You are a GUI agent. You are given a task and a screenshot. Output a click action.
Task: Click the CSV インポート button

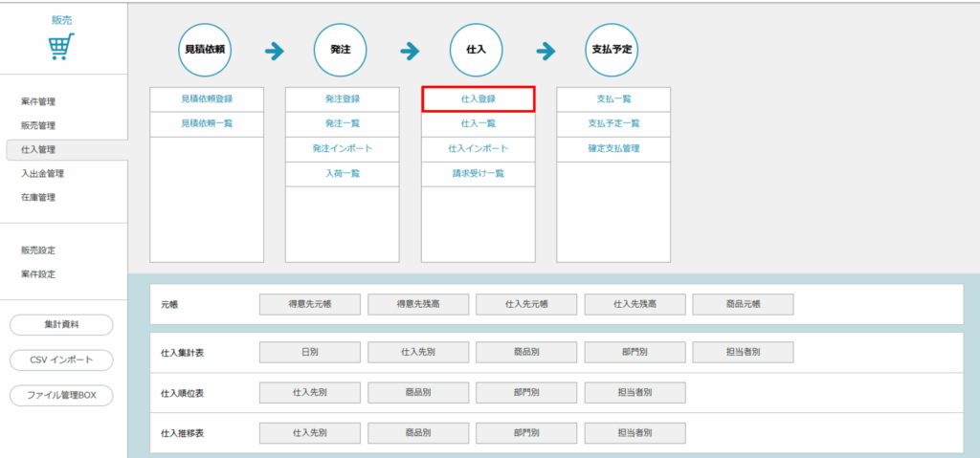pyautogui.click(x=61, y=360)
